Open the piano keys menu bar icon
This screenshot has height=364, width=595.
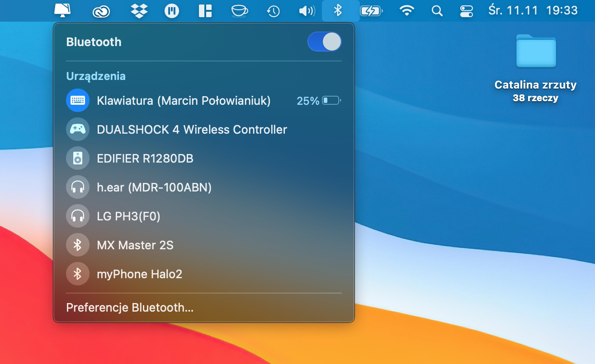click(172, 11)
